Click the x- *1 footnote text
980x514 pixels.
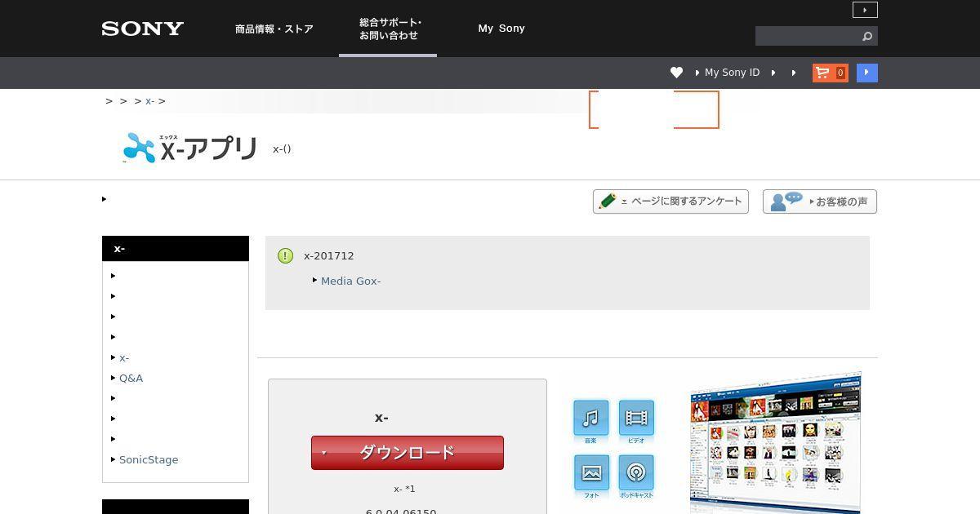tap(404, 489)
